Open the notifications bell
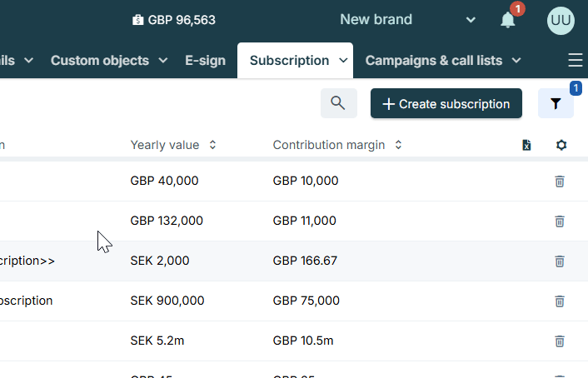The image size is (588, 378). [508, 20]
